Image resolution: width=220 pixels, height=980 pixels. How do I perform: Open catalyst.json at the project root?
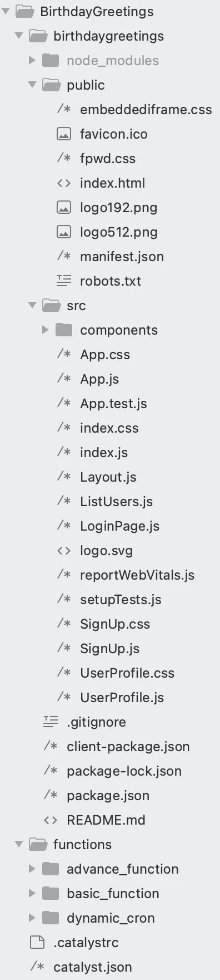93,967
